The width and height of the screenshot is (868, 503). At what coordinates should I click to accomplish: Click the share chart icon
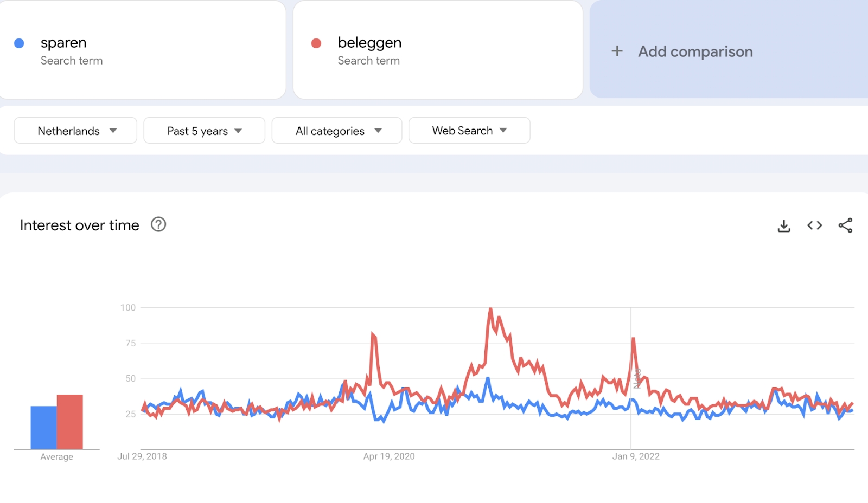coord(845,225)
